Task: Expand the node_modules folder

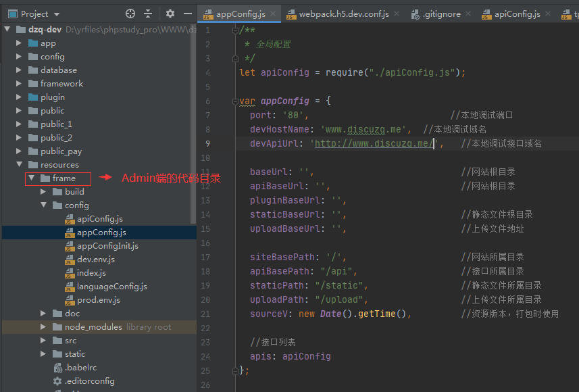Action: click(43, 327)
